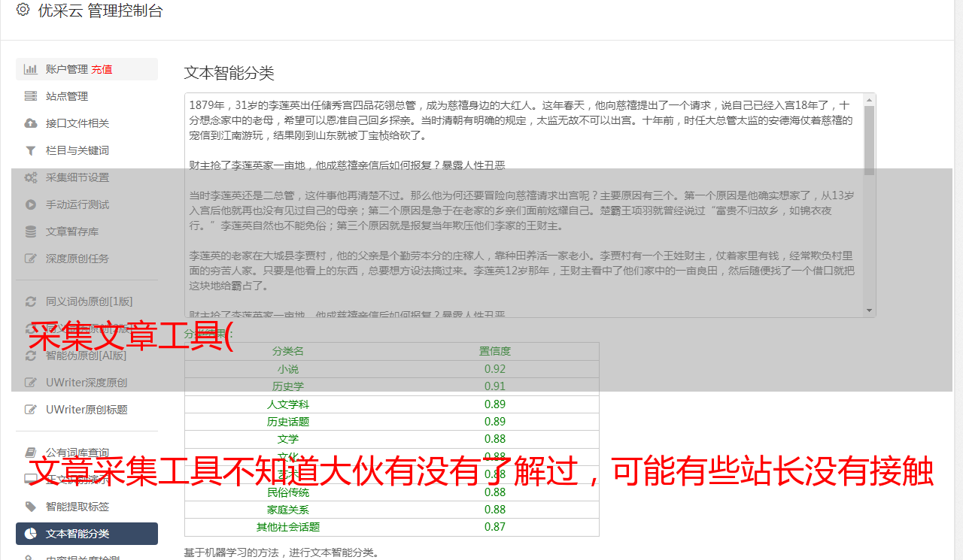The image size is (963, 560).
Task: Select the 历史话题 category cell
Action: (288, 422)
